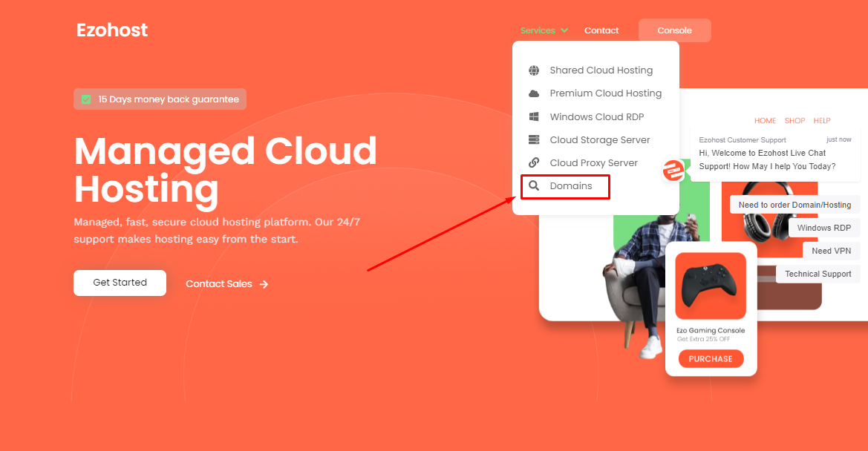Image resolution: width=868 pixels, height=451 pixels.
Task: Click the arrow icon after Contact Sales
Action: click(264, 284)
